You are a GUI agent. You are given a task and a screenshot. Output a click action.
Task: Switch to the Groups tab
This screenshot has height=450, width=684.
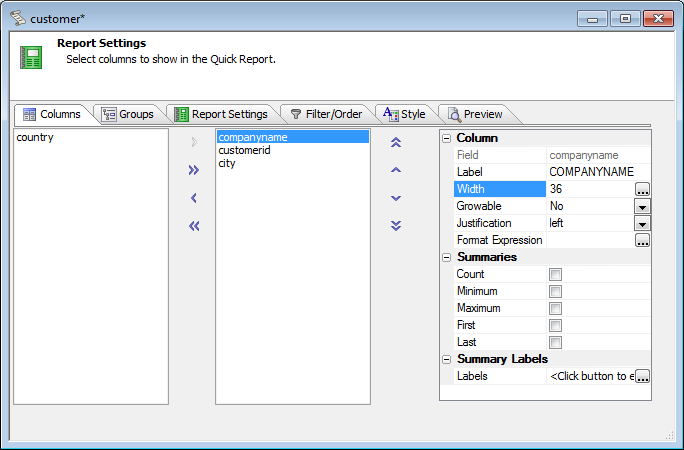[x=128, y=114]
